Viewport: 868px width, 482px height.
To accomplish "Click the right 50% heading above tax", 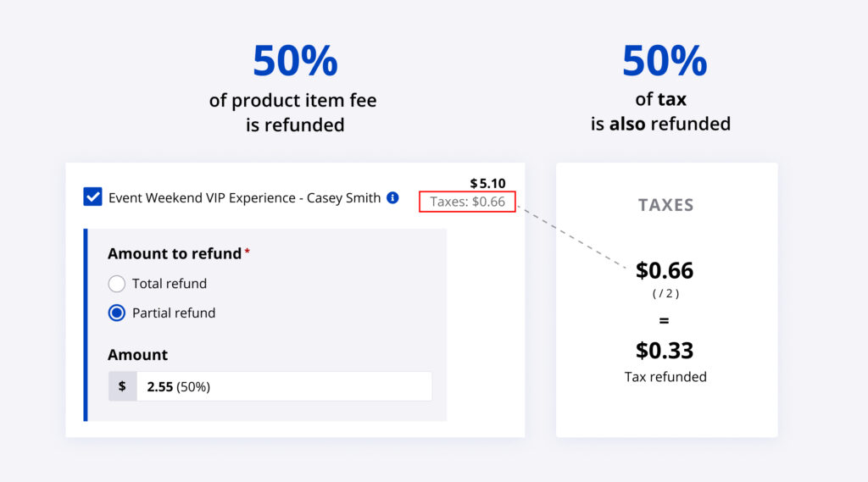I will (664, 61).
